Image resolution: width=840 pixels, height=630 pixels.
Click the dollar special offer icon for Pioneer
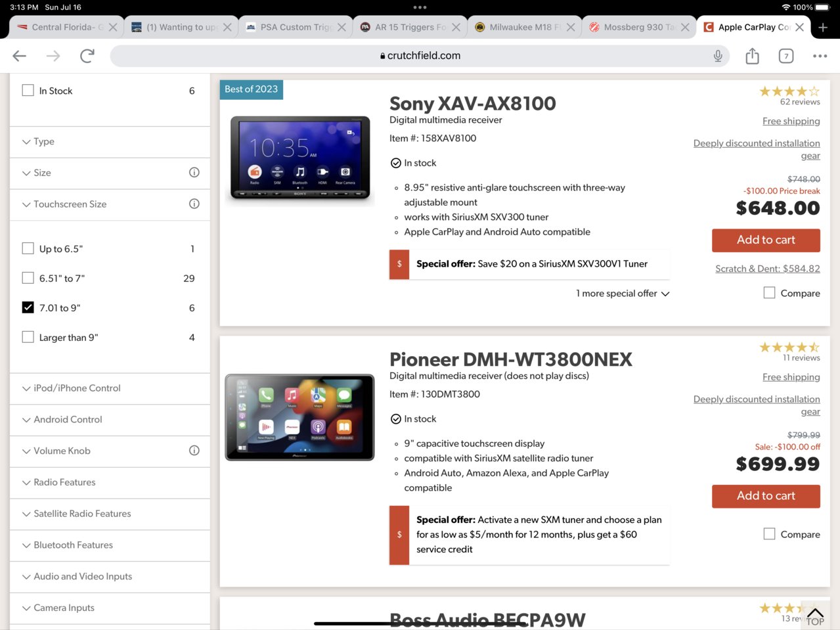(399, 535)
